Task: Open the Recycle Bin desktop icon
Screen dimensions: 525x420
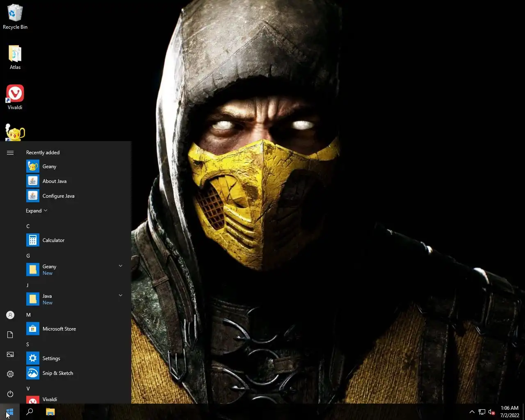Action: click(15, 17)
